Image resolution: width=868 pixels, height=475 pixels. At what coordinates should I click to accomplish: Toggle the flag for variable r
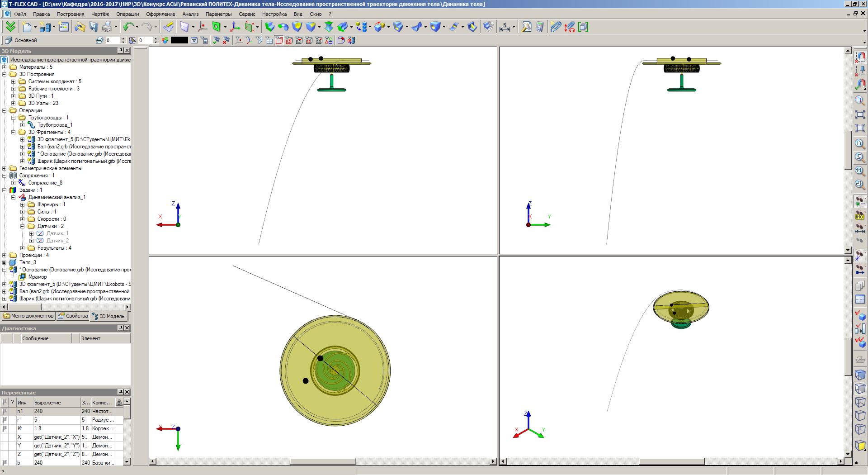click(5, 420)
